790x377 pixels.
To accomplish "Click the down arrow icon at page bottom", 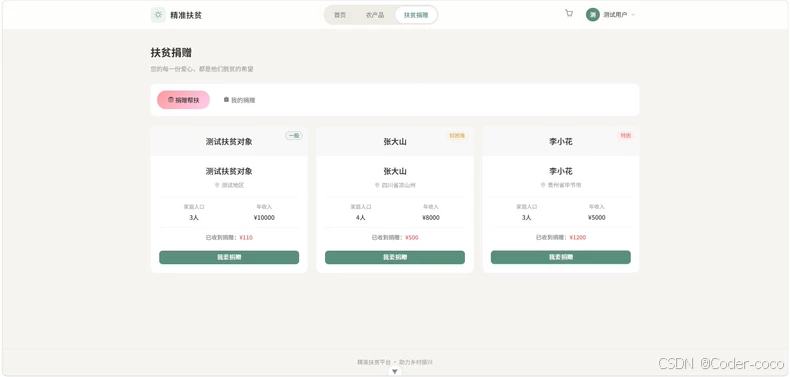I will tap(394, 371).
